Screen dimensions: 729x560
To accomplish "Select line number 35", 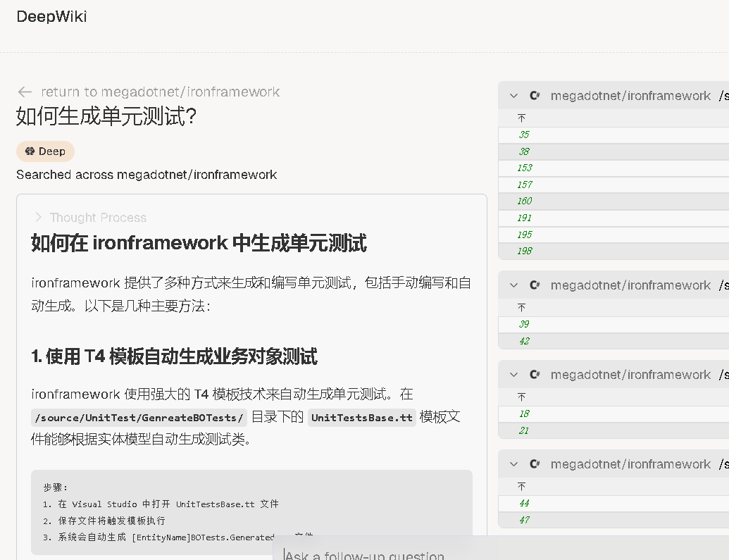I will tap(524, 135).
